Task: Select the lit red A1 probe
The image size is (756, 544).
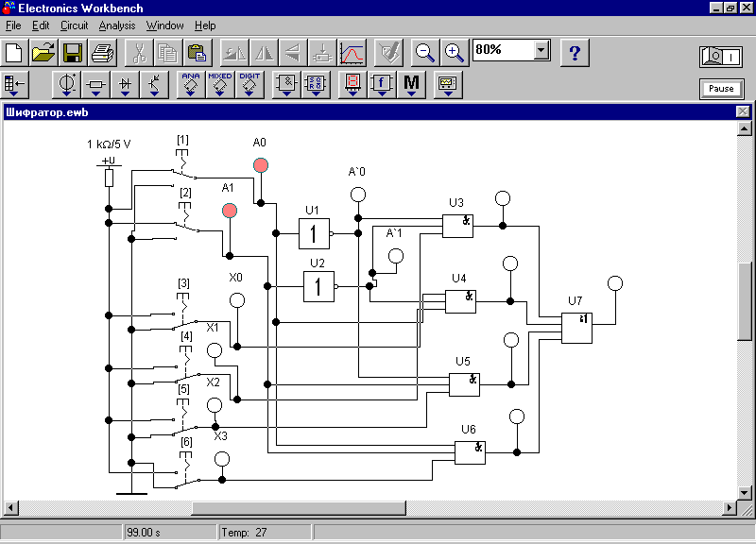Action: [230, 211]
